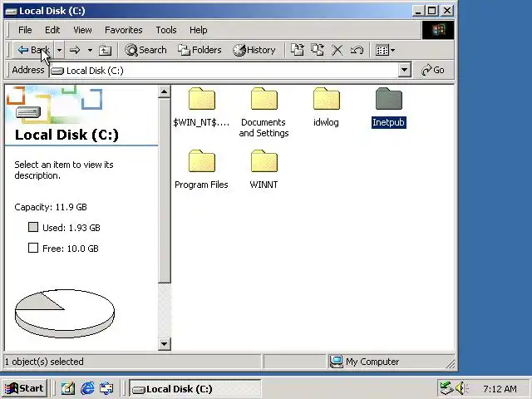
Task: Click the Delete toolbar icon
Action: (337, 51)
